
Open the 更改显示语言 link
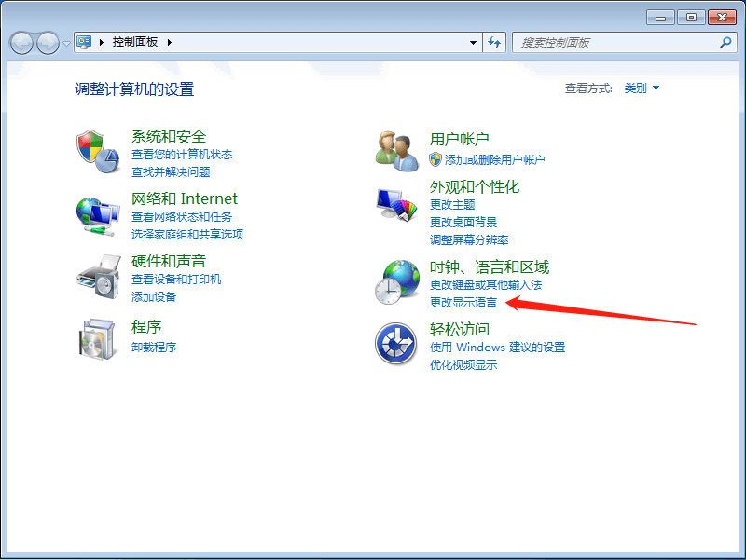point(463,302)
